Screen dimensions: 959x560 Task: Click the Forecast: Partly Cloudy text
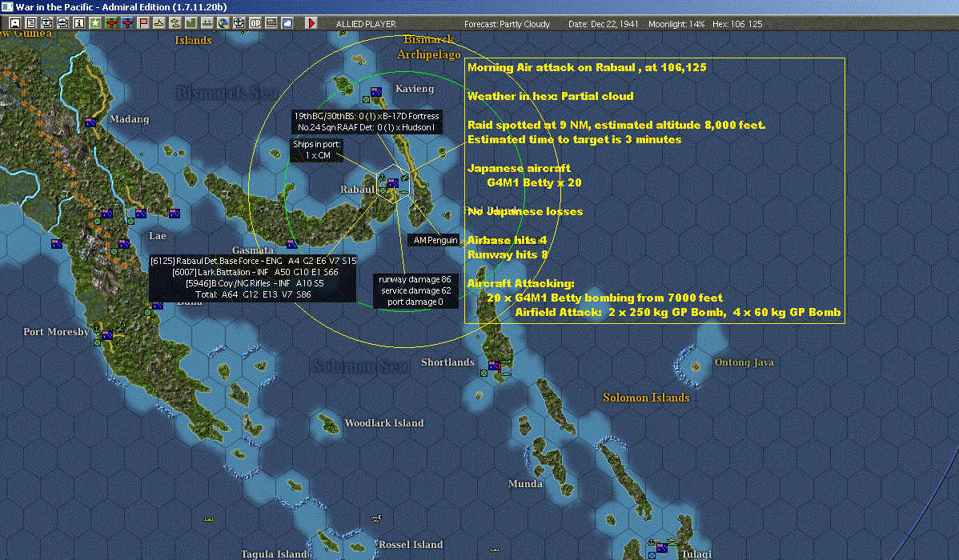[x=507, y=24]
